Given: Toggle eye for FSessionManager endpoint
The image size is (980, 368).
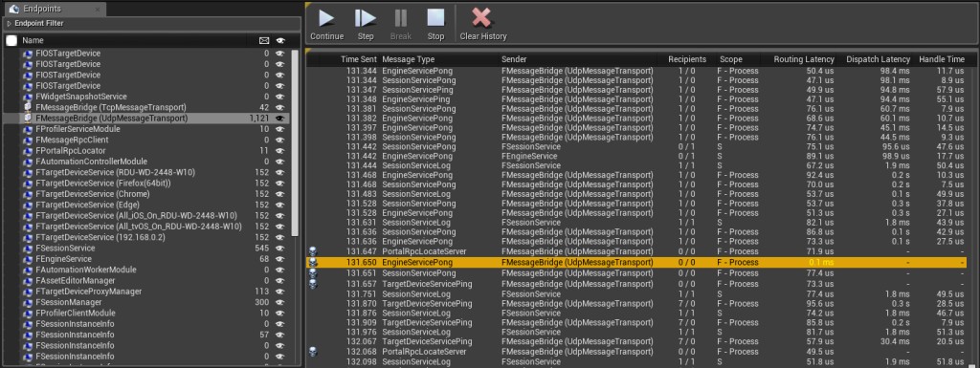Looking at the screenshot, I should 280,302.
